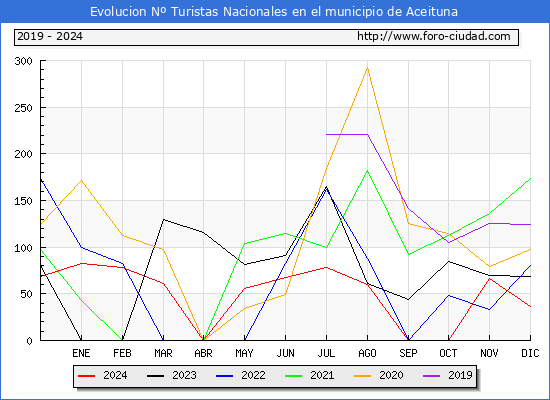Click the chart title mentioning Aceituna
Image resolution: width=550 pixels, height=400 pixels.
[x=274, y=12]
